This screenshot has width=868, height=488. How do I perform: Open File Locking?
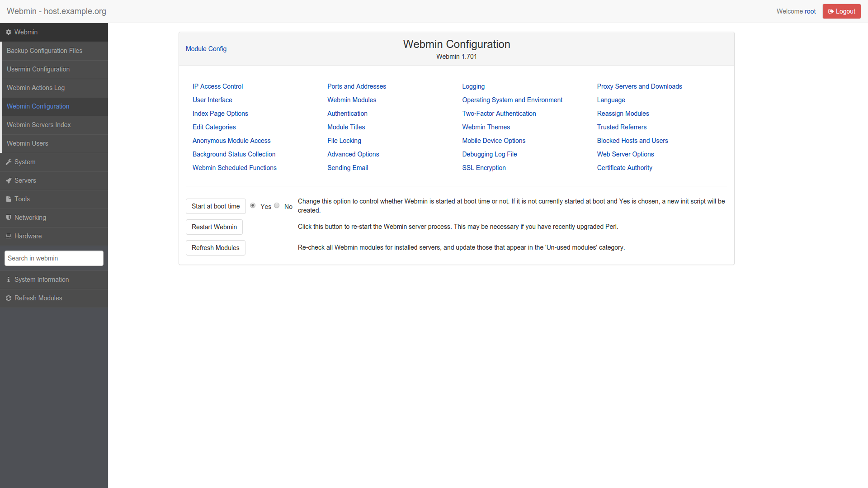(x=344, y=141)
